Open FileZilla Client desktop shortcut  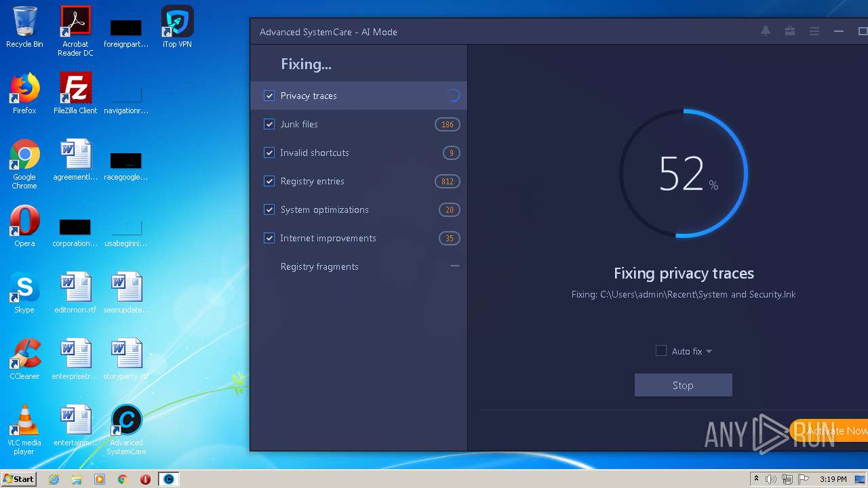point(75,94)
